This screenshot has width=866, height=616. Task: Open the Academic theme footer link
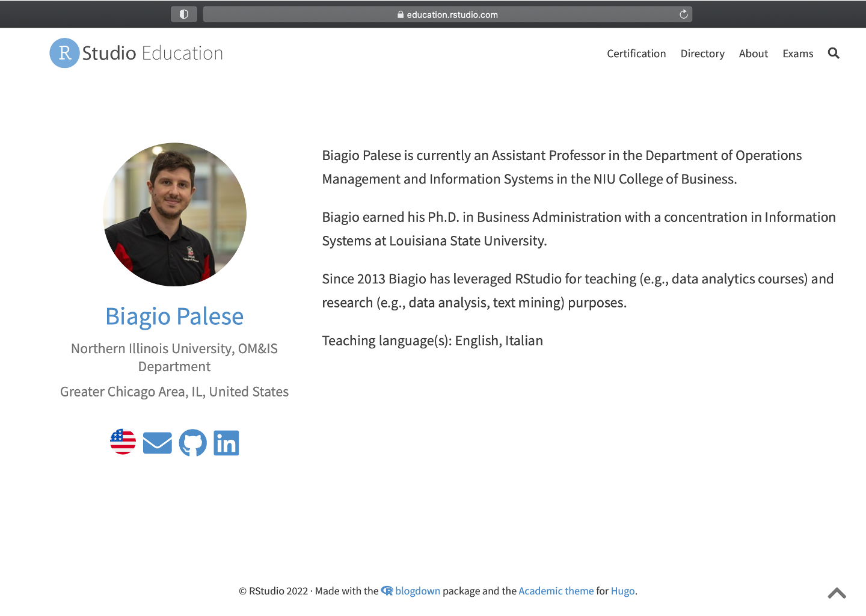(x=556, y=591)
